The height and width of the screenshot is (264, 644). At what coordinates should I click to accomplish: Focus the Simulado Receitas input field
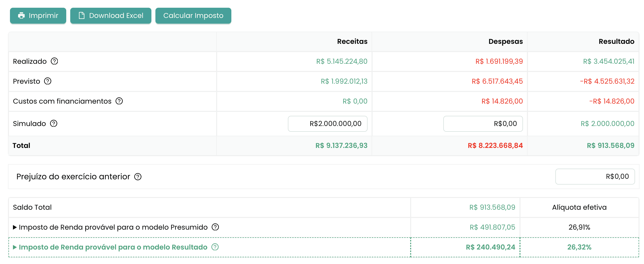coord(327,124)
